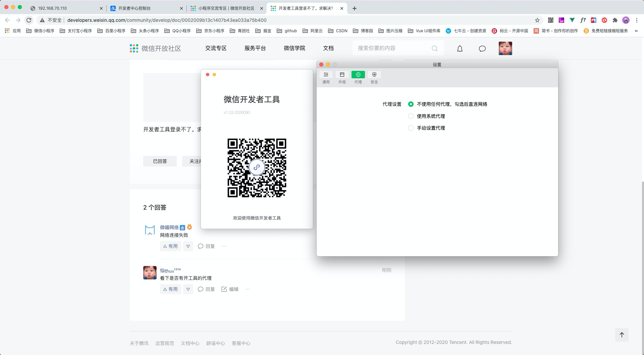Open the 百度小程序 bookmark folder
The image size is (644, 355).
click(111, 31)
